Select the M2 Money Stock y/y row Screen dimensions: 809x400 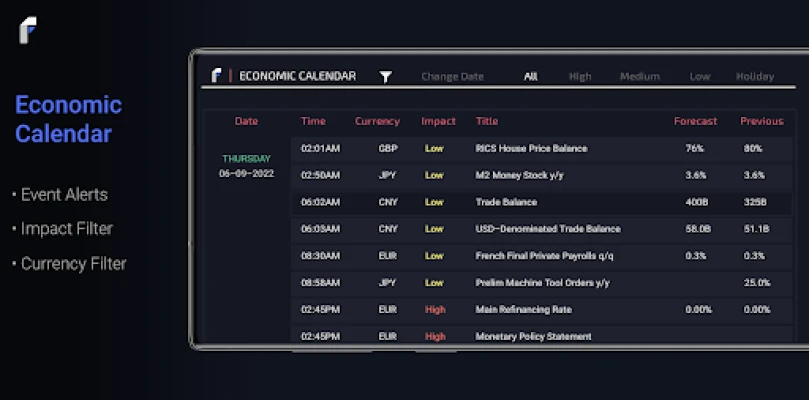541,175
